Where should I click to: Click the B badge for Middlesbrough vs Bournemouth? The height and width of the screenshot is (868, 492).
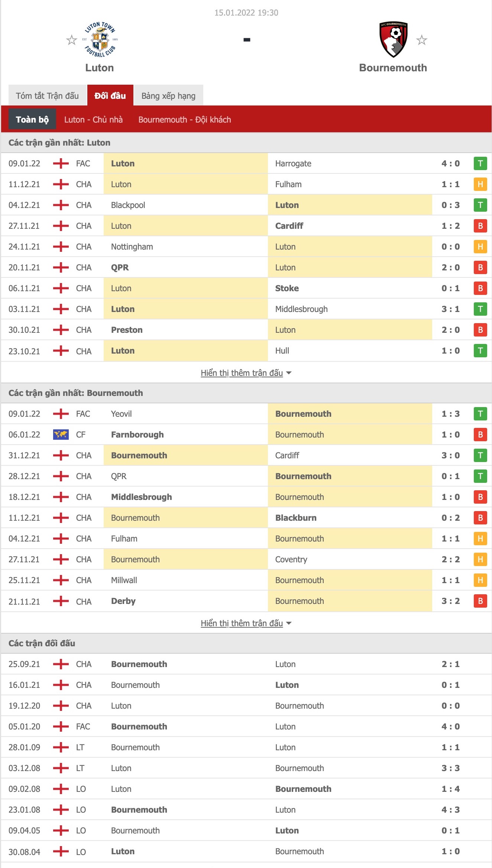click(480, 497)
